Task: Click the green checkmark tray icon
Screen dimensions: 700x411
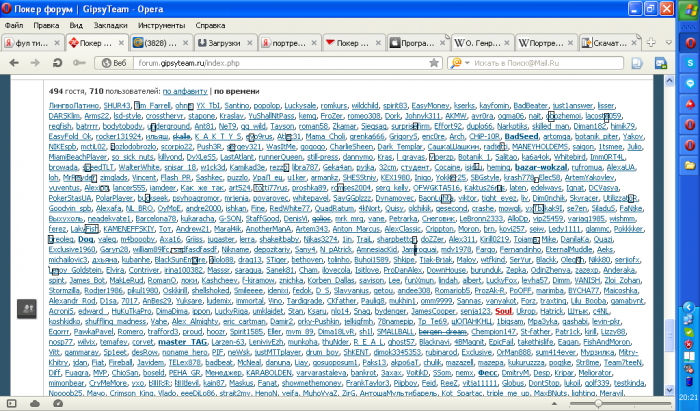Action: click(x=689, y=332)
